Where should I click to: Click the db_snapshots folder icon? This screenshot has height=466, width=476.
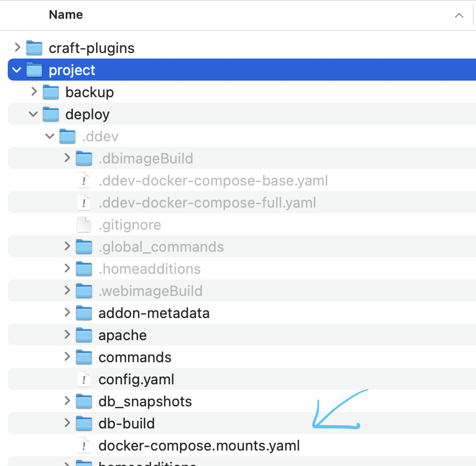84,401
